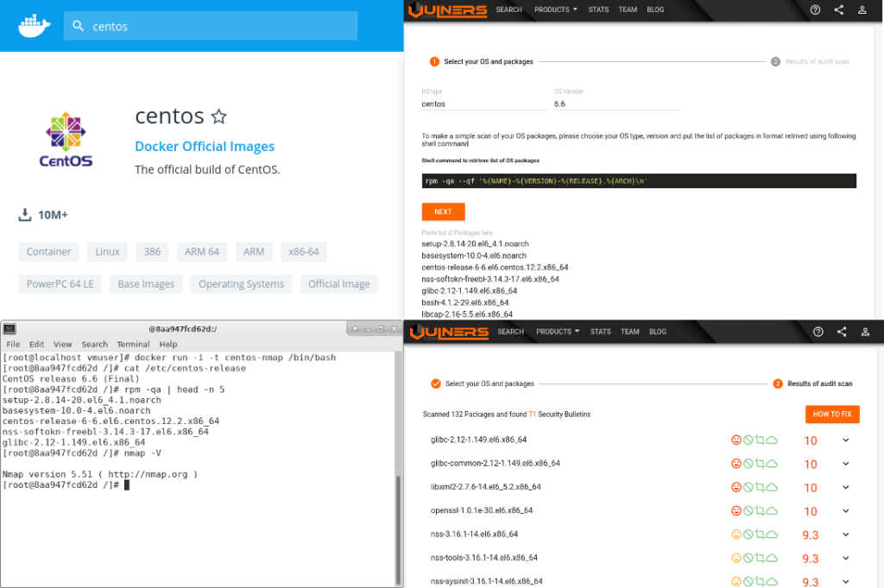Click crop icon in openssl row
The width and height of the screenshot is (884, 588).
760,511
